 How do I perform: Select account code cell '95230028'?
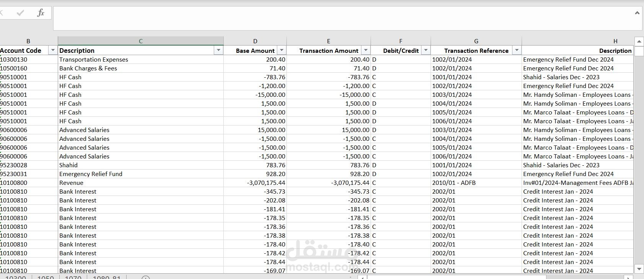(x=29, y=165)
